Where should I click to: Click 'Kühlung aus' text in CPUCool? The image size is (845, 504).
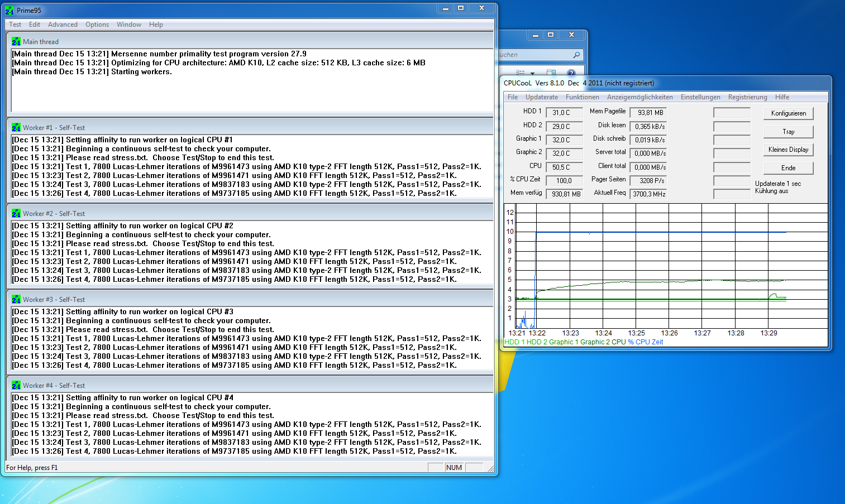coord(771,191)
